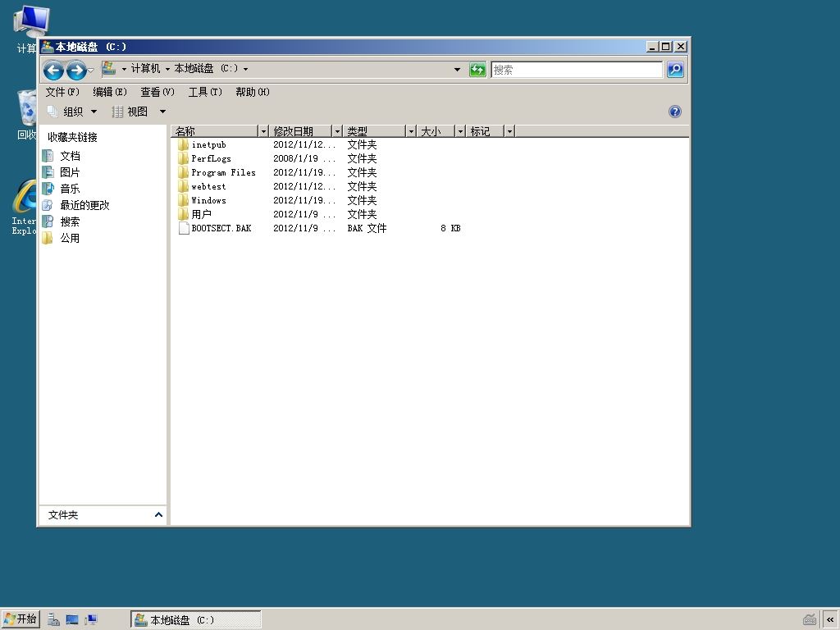Expand the root breadcrumb arrow before 计算机
The width and height of the screenshot is (840, 630).
click(124, 69)
